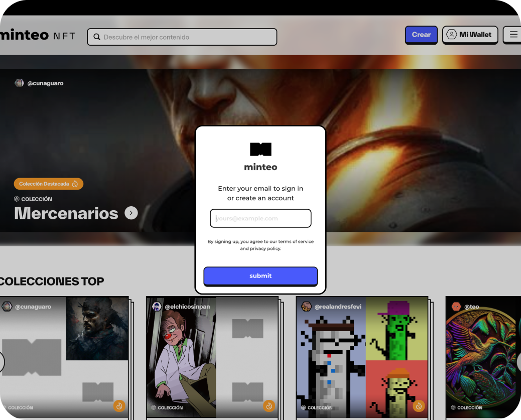Click the minteo NFT logo
This screenshot has height=420, width=521.
tap(38, 35)
